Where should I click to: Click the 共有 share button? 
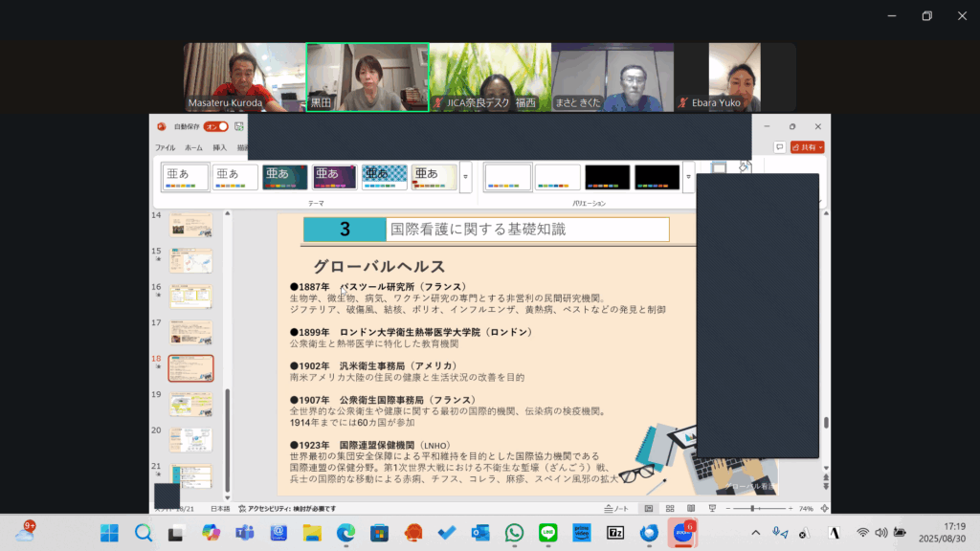[808, 147]
